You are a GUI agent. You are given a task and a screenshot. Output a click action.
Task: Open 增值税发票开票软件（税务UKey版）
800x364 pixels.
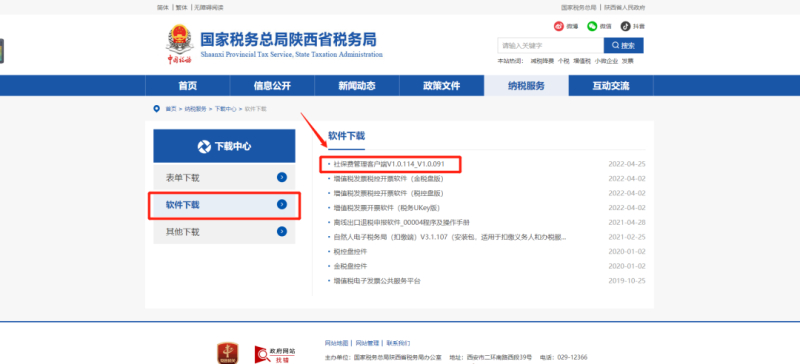(x=387, y=208)
